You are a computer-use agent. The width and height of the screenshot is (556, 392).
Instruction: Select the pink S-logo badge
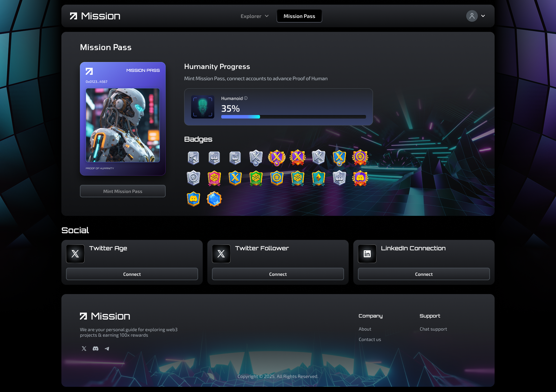coord(214,178)
